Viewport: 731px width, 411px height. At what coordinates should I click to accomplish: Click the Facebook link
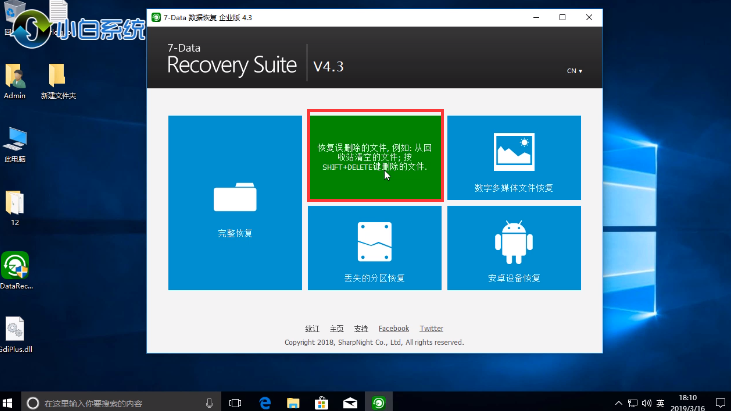(393, 328)
